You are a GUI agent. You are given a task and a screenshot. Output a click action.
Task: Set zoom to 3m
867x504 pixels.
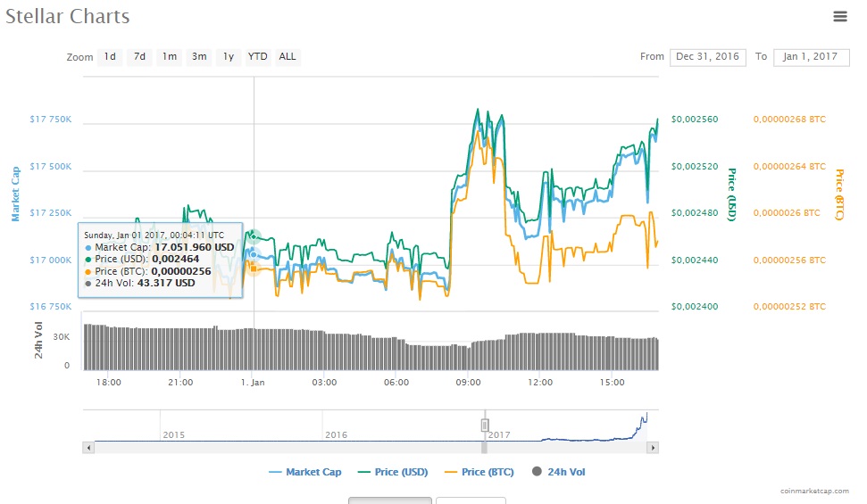point(199,56)
